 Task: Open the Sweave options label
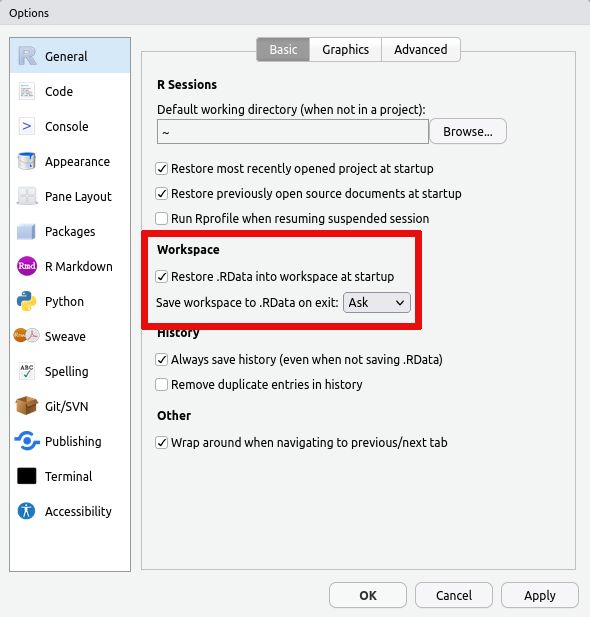[65, 337]
